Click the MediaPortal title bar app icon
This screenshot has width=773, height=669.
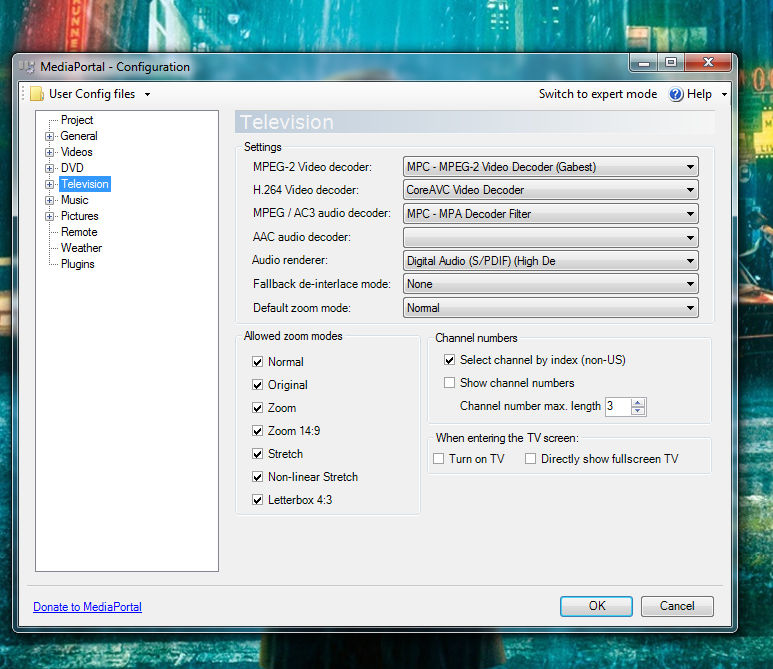tap(27, 67)
